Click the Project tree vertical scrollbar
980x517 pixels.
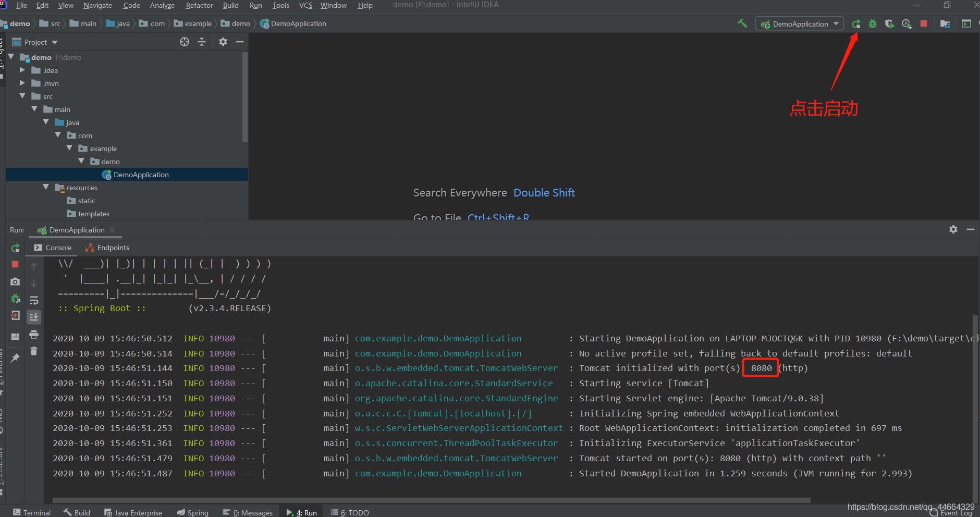pos(245,97)
